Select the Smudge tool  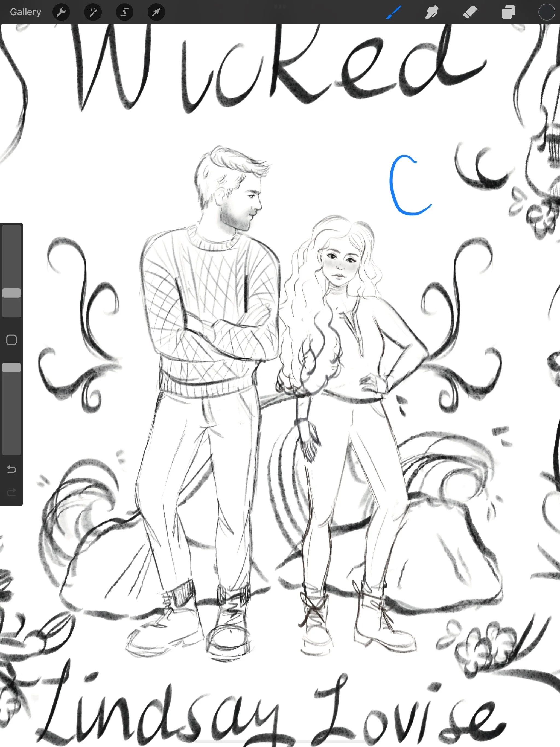[432, 12]
